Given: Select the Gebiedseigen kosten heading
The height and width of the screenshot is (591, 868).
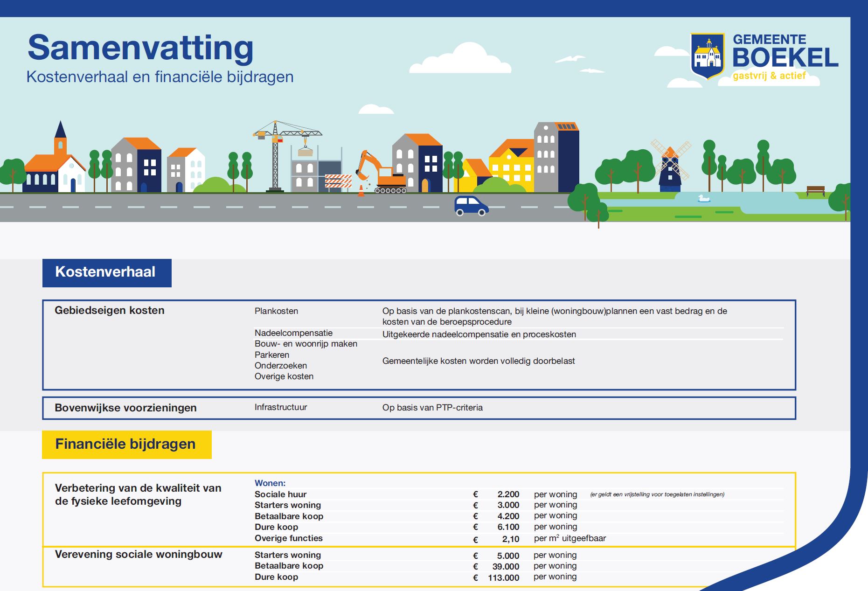Looking at the screenshot, I should pyautogui.click(x=110, y=311).
